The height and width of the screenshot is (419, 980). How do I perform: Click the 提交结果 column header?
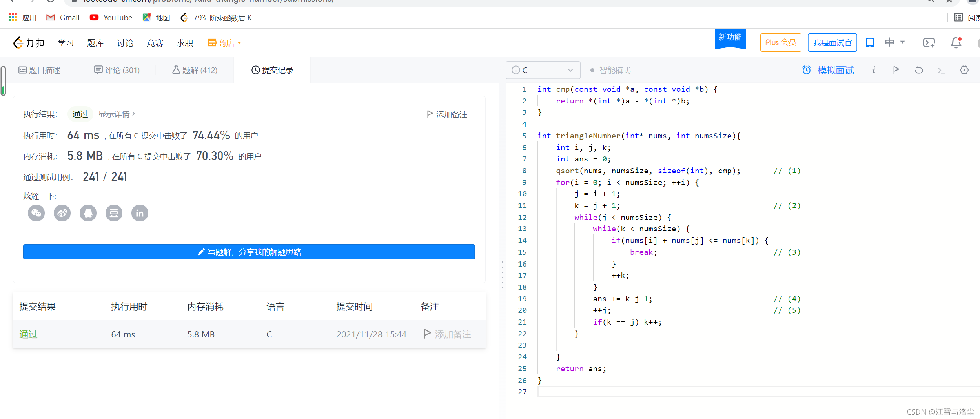pyautogui.click(x=37, y=307)
